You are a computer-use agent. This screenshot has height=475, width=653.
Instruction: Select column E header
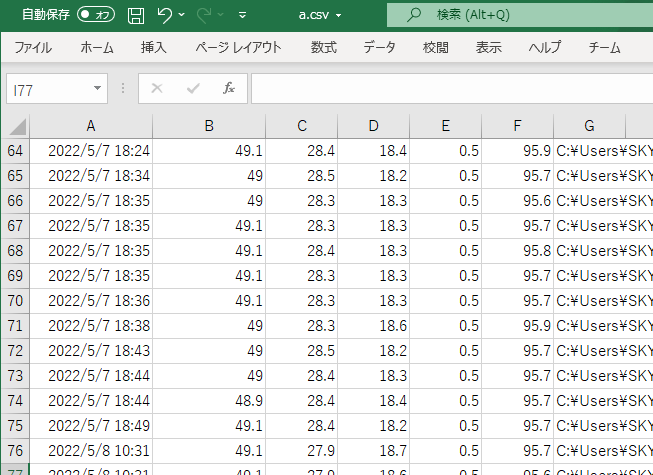pos(446,126)
